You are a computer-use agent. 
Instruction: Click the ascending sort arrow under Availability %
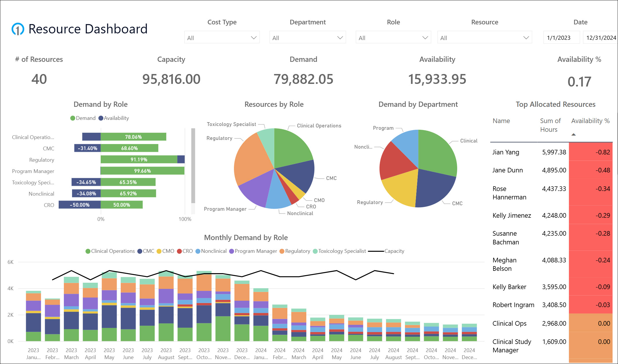tap(573, 134)
